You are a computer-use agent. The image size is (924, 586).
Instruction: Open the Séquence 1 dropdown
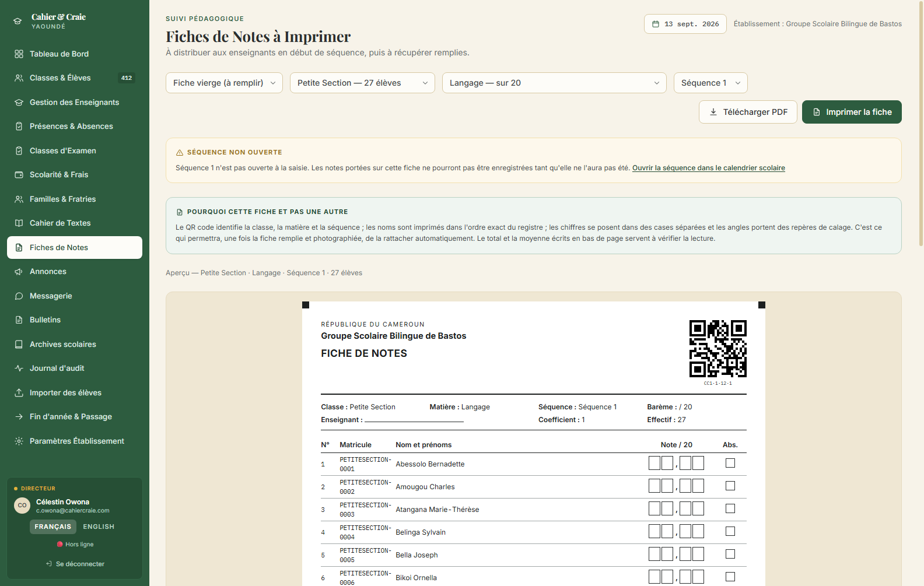tap(710, 83)
